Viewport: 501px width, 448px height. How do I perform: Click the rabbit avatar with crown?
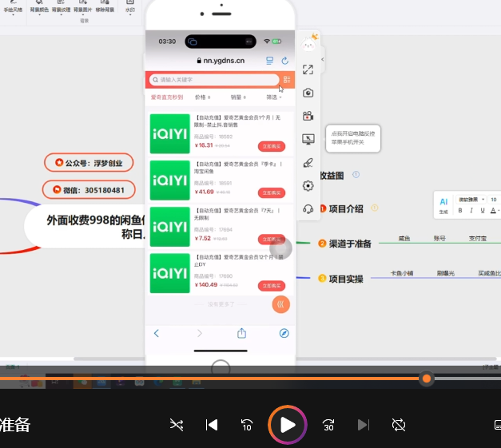(x=309, y=43)
